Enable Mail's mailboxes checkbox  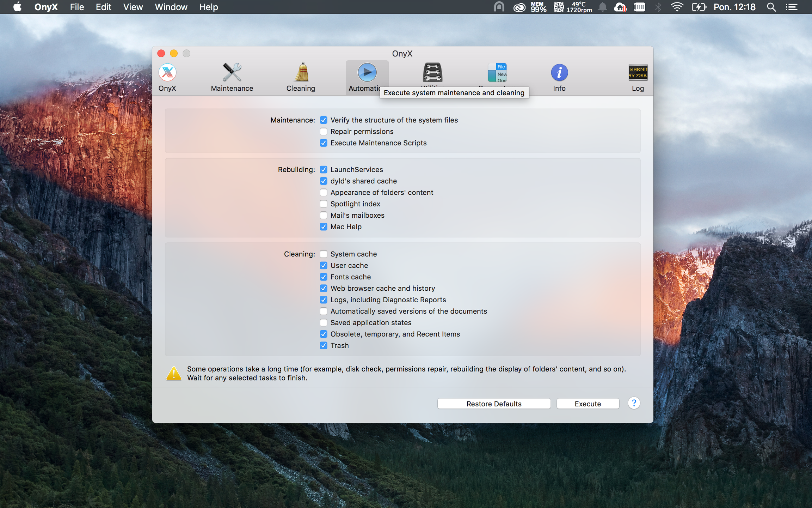tap(323, 215)
